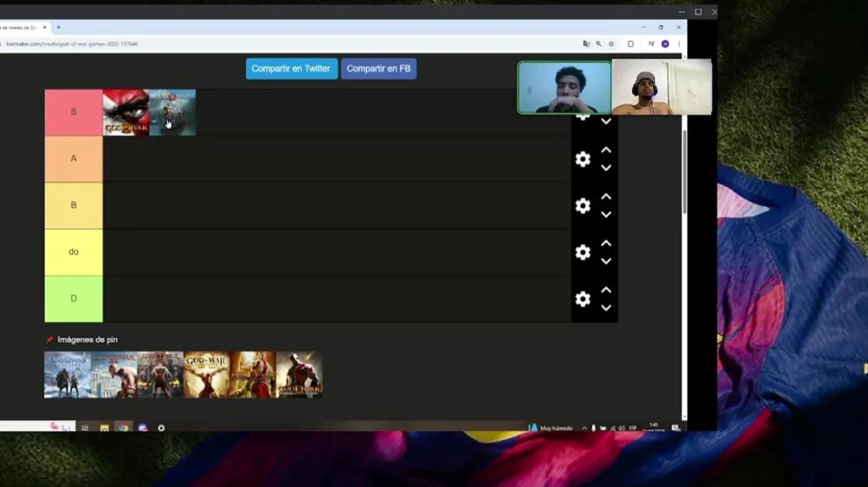The image size is (868, 487).
Task: Open the round purple app on the taskbar
Action: (143, 427)
